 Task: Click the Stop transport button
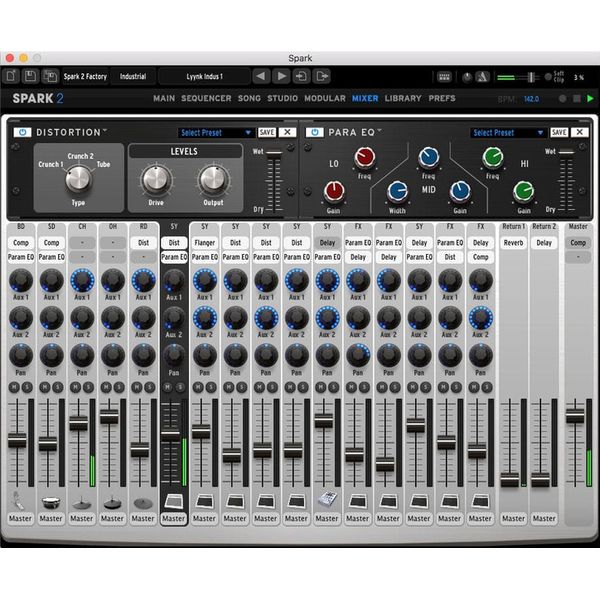577,98
